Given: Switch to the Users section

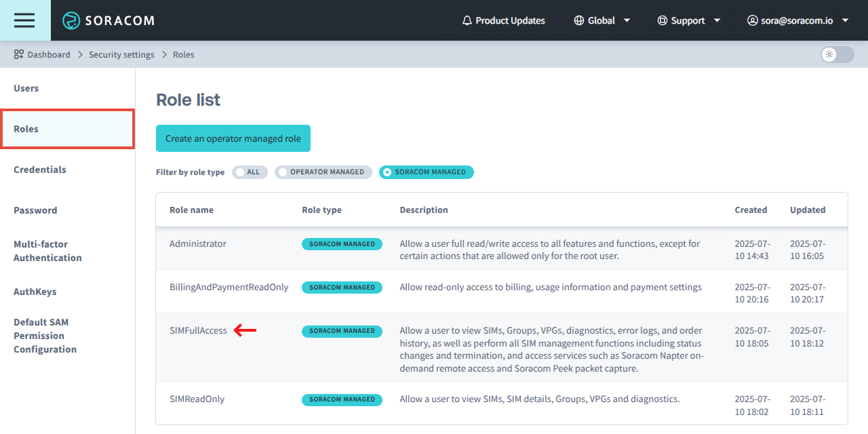Looking at the screenshot, I should point(26,88).
